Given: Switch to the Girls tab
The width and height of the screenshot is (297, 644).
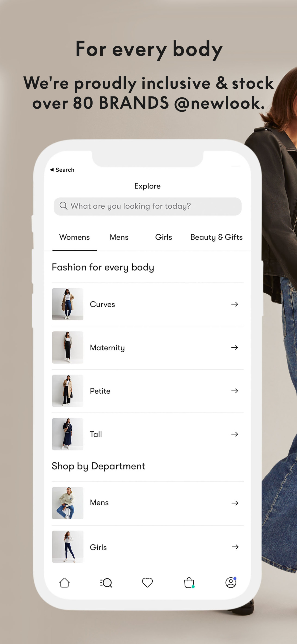Looking at the screenshot, I should click(163, 237).
